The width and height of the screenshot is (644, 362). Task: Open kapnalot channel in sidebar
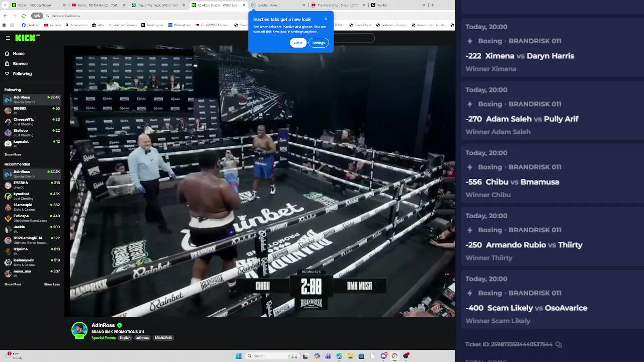click(x=32, y=144)
